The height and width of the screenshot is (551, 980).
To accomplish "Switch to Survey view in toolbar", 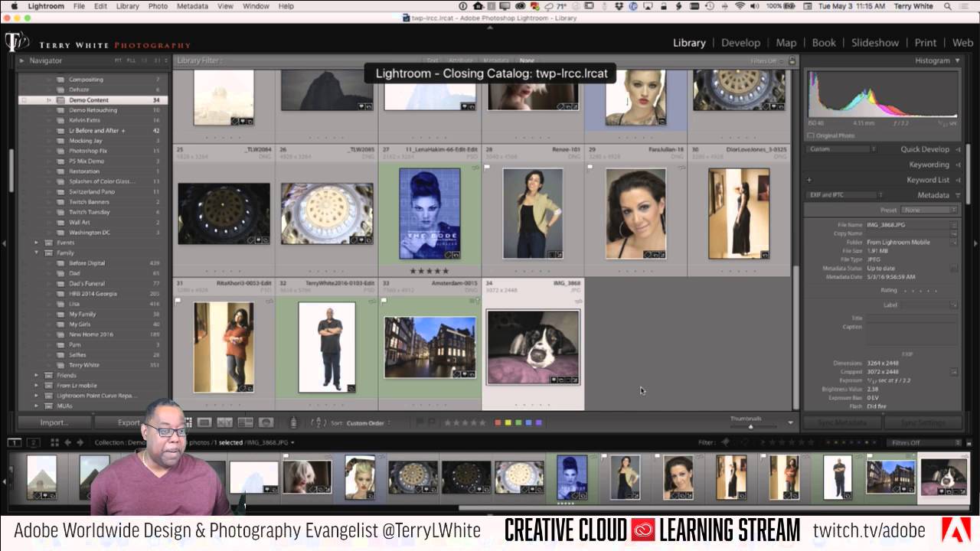I will 245,422.
